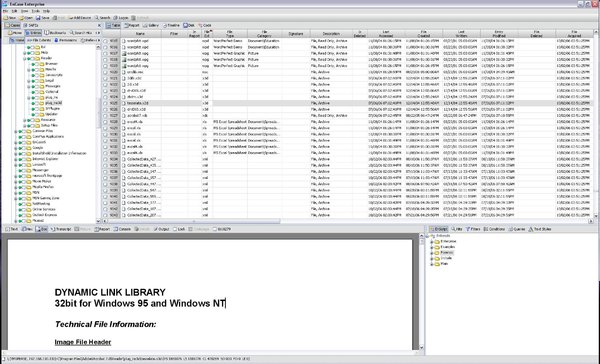Open the Edit menu
600x364 pixels.
tap(15, 11)
